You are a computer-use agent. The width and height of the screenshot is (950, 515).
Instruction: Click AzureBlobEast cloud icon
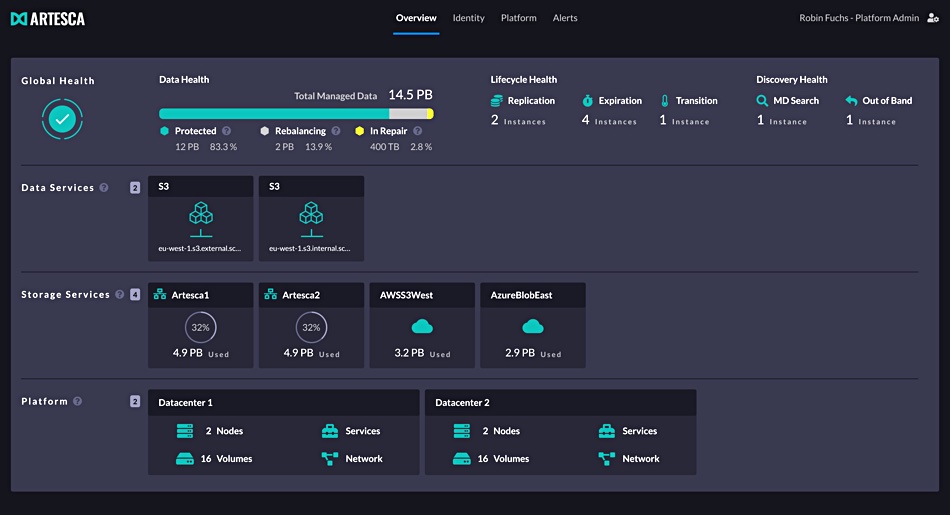(x=533, y=327)
